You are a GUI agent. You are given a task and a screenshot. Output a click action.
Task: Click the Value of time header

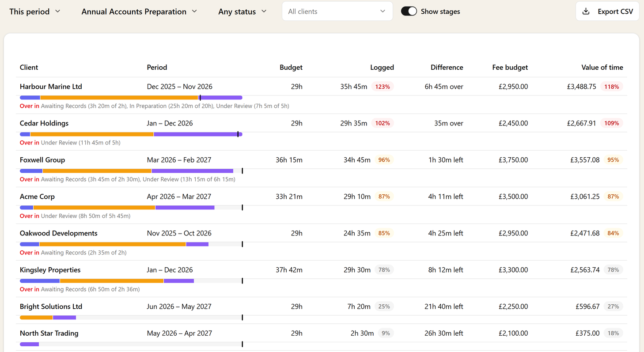point(602,67)
